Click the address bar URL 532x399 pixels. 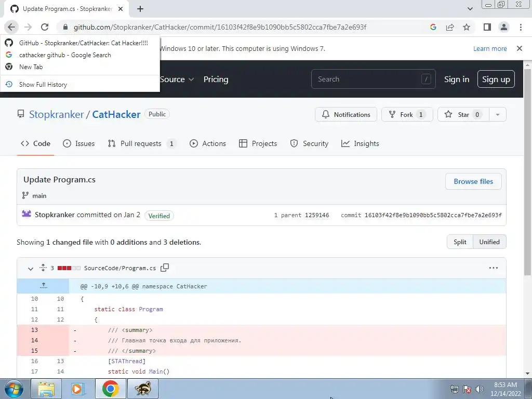pos(220,27)
